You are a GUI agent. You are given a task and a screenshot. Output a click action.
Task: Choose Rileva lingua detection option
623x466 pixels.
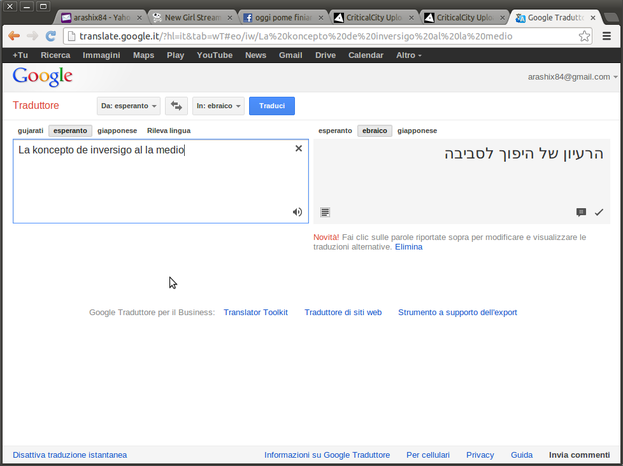click(x=168, y=131)
